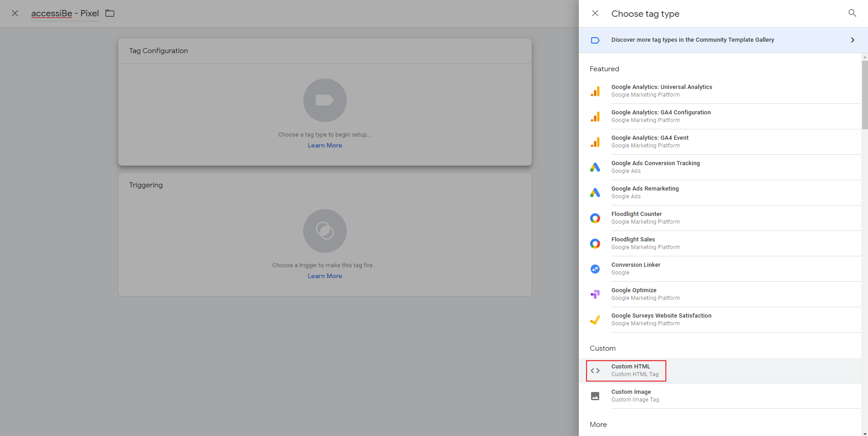Click the Google Analytics: Universal Analytics icon
Viewport: 868px width, 436px height.
[595, 91]
